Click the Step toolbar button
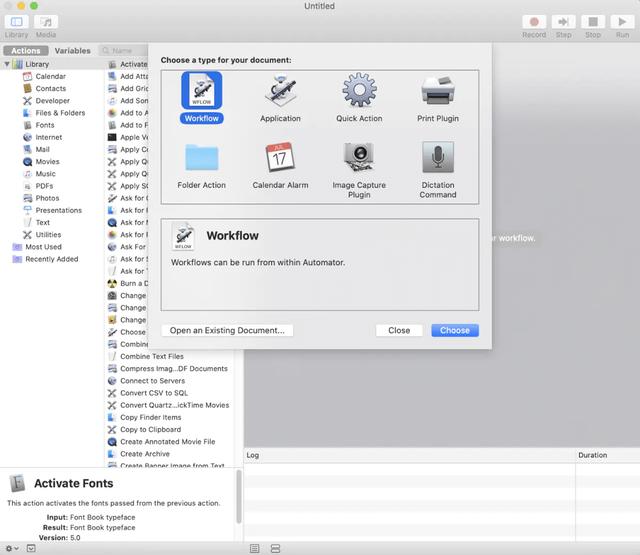This screenshot has height=555, width=640. pos(563,22)
